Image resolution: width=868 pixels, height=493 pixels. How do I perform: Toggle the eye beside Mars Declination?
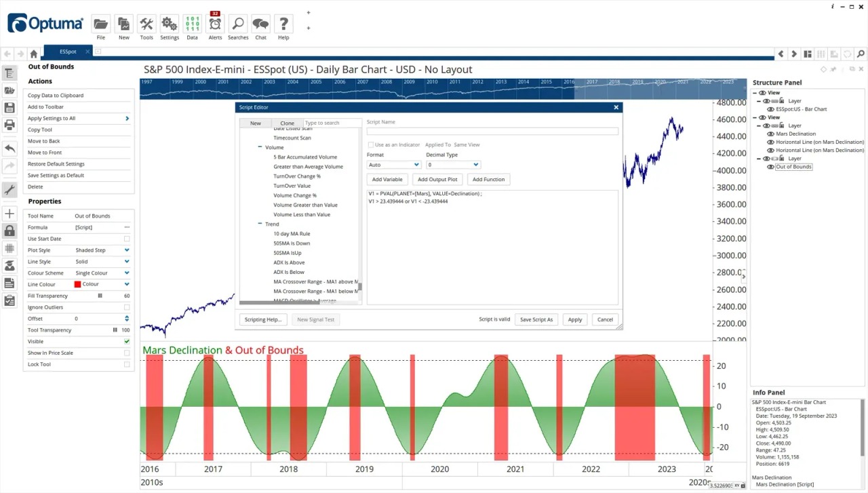(x=771, y=134)
